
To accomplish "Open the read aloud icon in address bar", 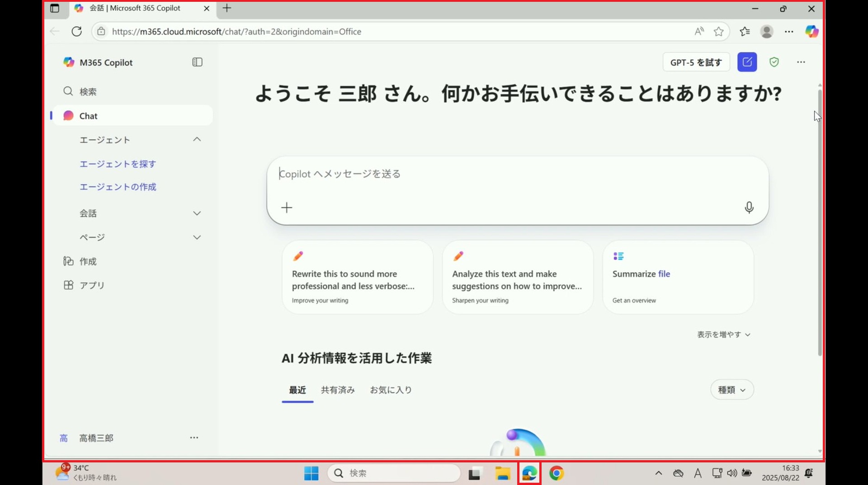I will pos(699,31).
